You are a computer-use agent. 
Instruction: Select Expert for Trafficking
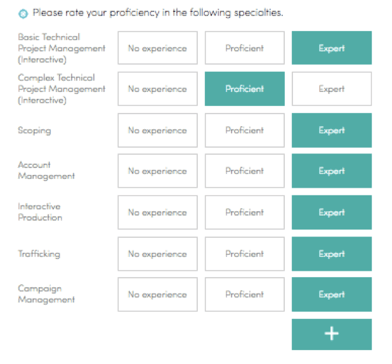(332, 254)
